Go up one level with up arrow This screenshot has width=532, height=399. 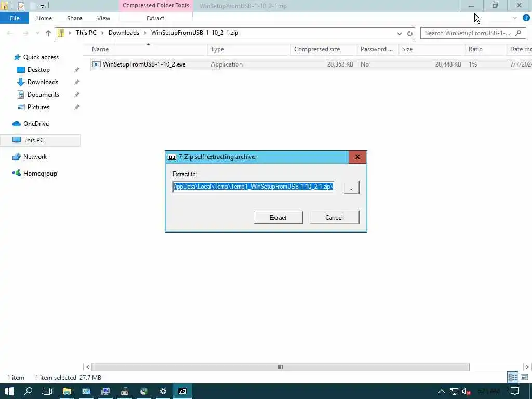[48, 33]
